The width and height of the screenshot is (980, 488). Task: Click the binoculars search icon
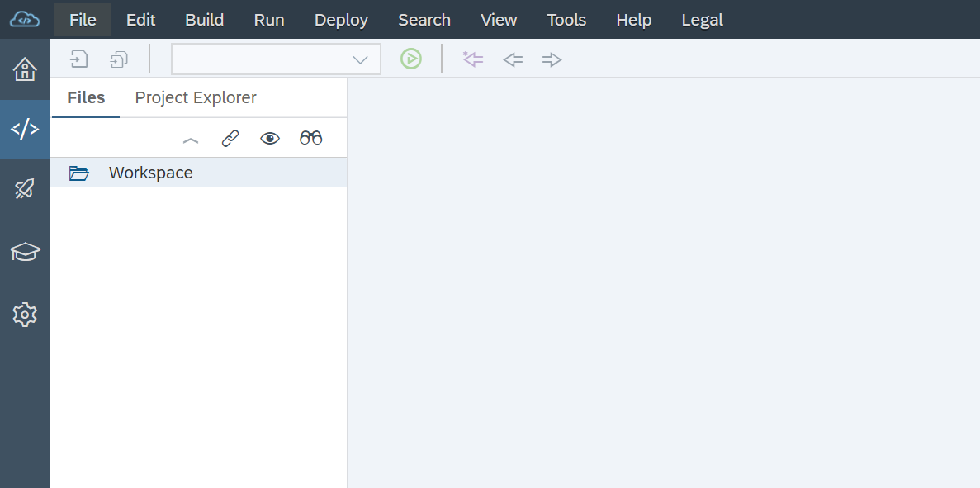pos(310,138)
